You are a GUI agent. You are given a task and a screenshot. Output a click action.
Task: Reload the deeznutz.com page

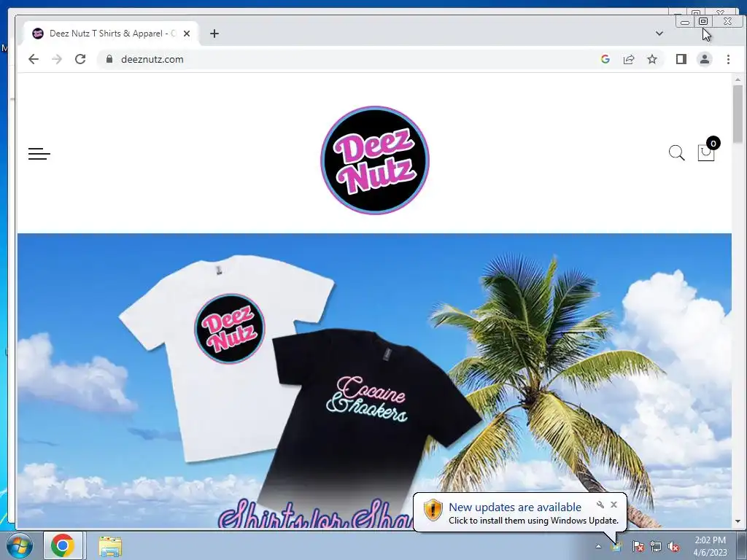80,59
